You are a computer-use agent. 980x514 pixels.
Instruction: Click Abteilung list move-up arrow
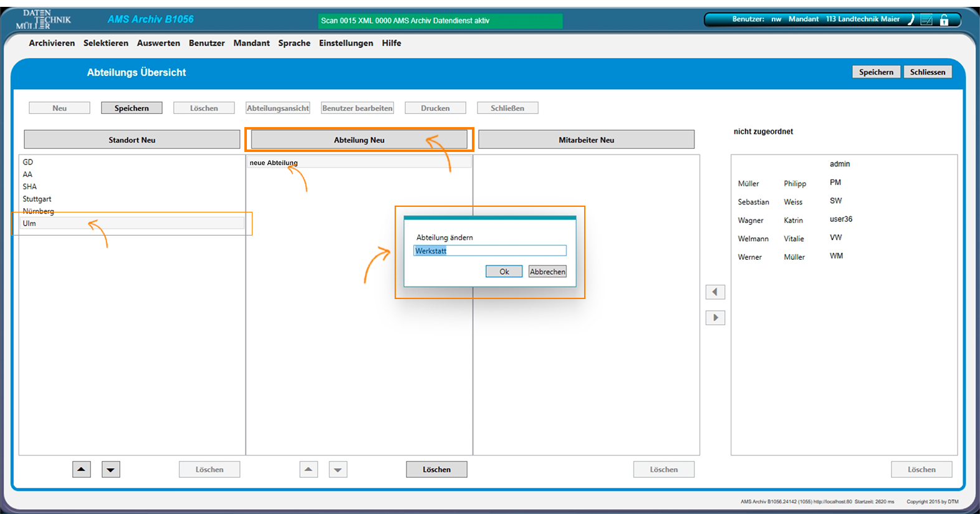pos(309,469)
